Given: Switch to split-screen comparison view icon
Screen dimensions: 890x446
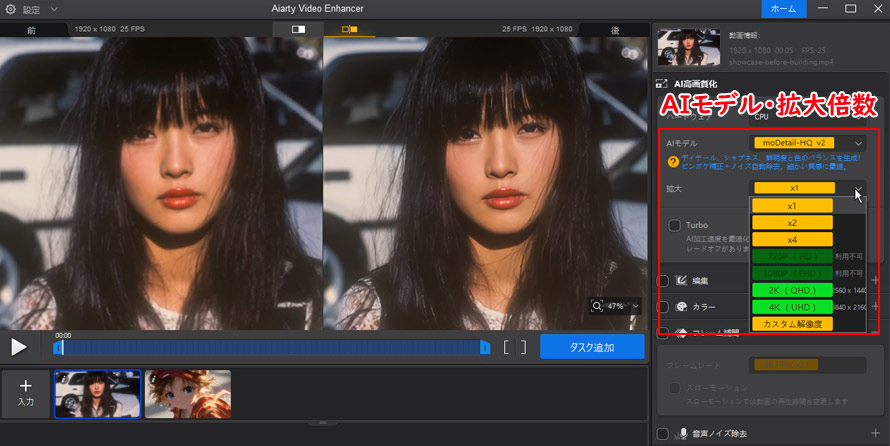Looking at the screenshot, I should coord(298,29).
